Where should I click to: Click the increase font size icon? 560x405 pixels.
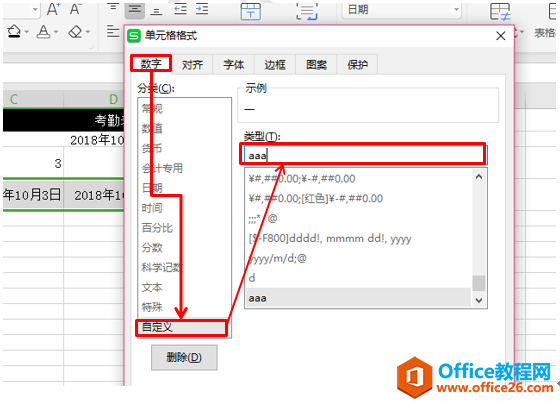click(53, 9)
